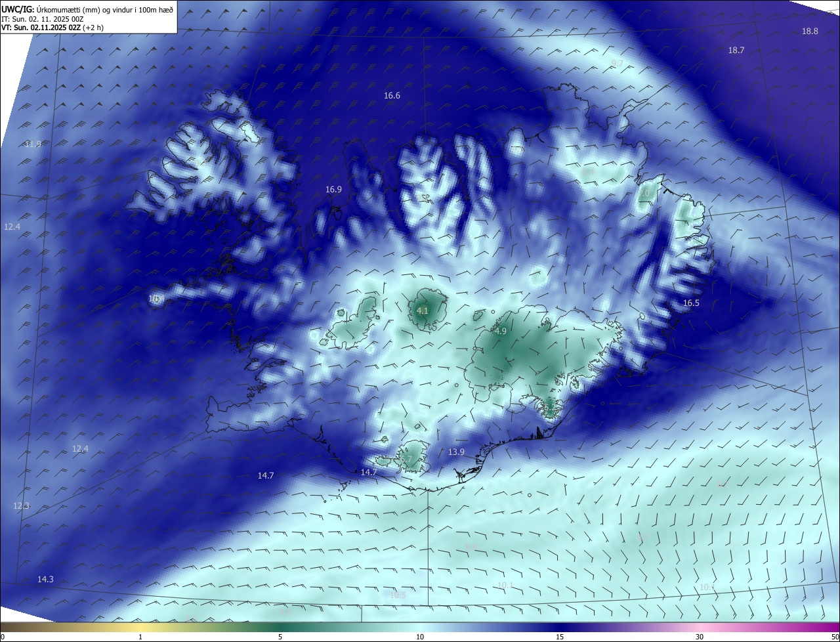Click the 4.9 value on Vatnajökull
This screenshot has width=840, height=642.
[500, 331]
